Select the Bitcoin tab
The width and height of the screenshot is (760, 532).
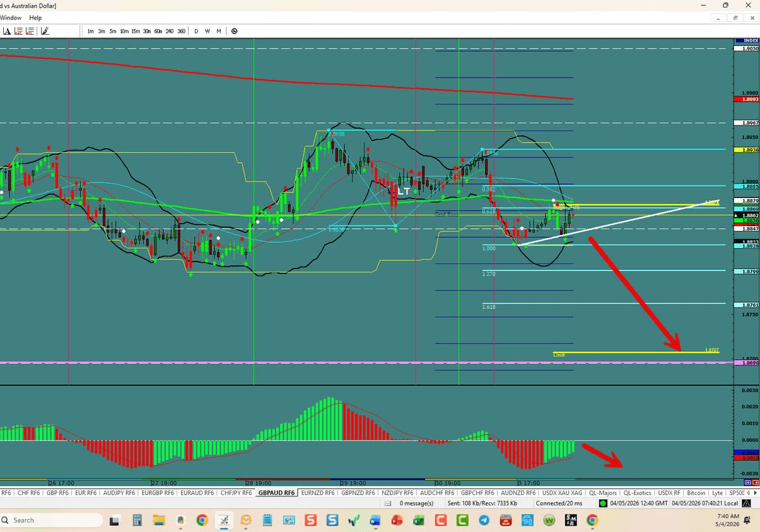click(696, 493)
